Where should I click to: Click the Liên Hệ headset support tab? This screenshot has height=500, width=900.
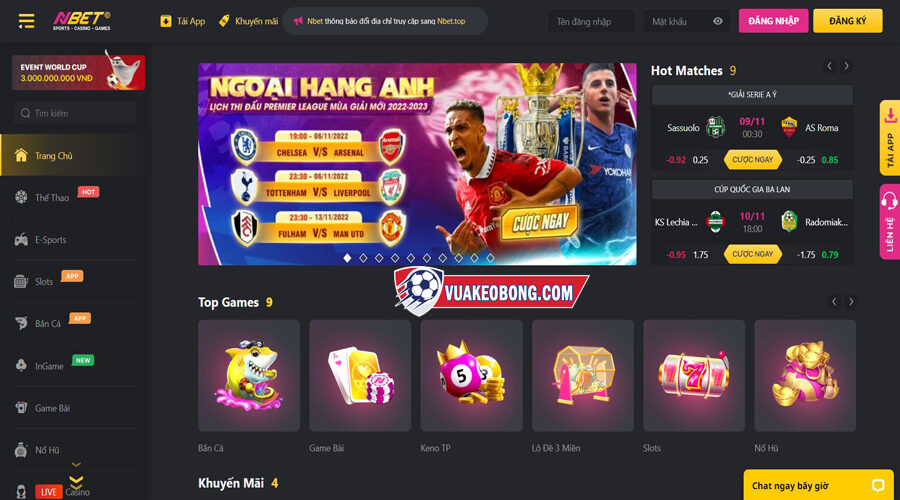(890, 222)
